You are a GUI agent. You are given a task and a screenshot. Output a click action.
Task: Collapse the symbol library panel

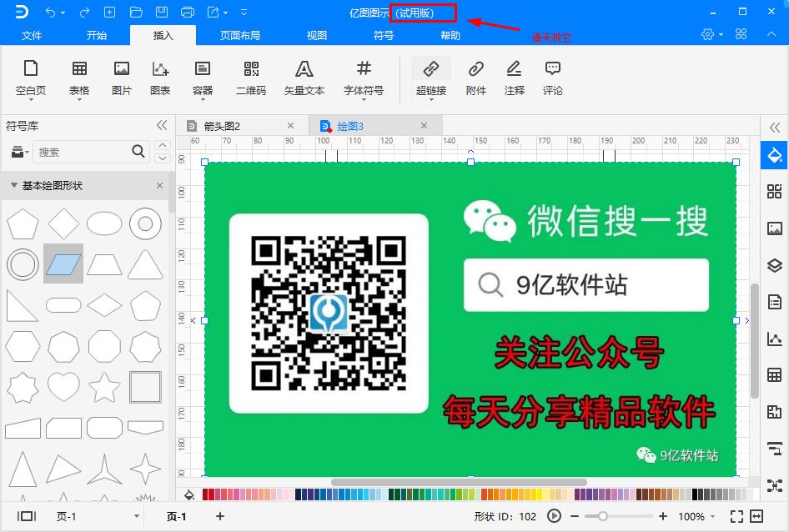pyautogui.click(x=162, y=125)
